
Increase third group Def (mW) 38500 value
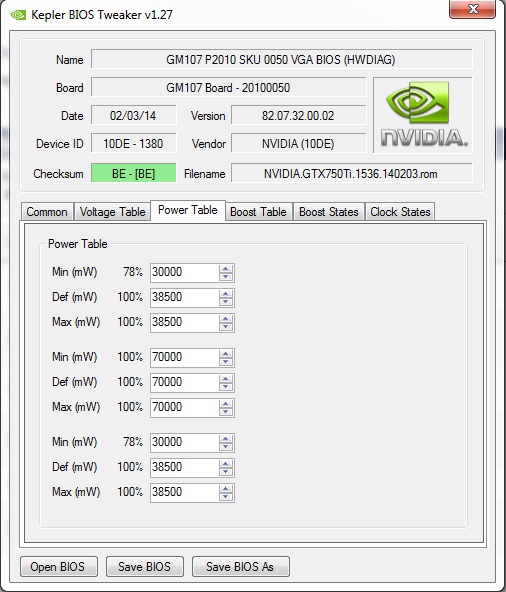coord(226,464)
